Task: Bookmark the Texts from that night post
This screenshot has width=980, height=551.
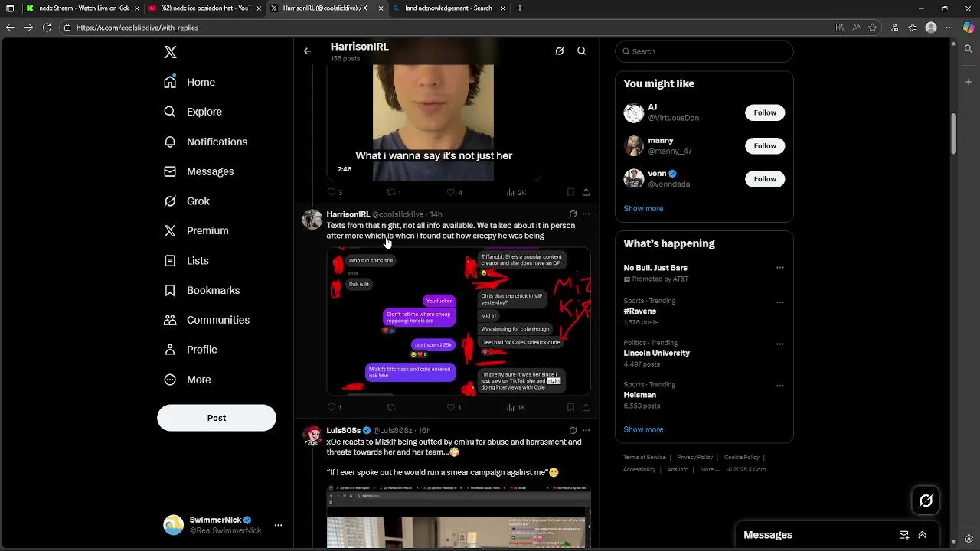Action: pyautogui.click(x=570, y=408)
